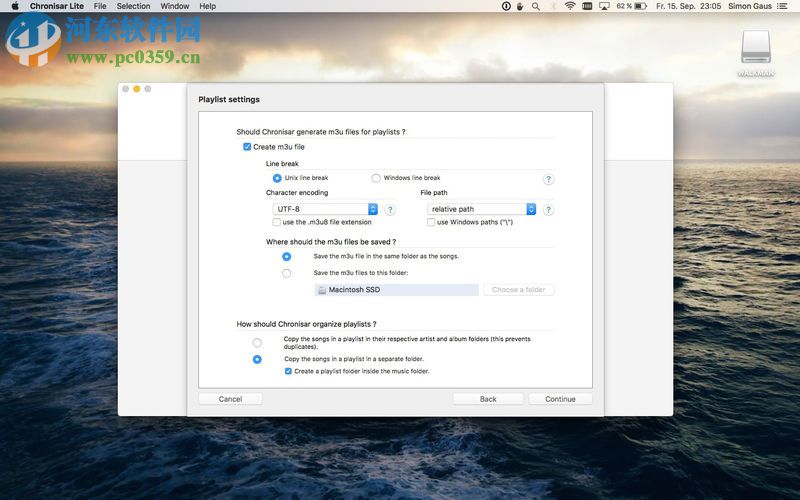Click help icon for File path
This screenshot has height=500, width=800.
point(548,210)
